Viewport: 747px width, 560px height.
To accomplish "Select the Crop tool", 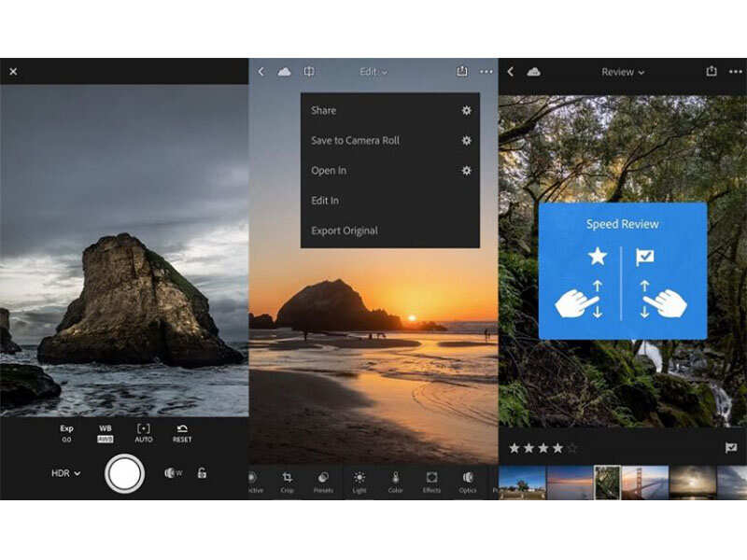I will coord(288,478).
